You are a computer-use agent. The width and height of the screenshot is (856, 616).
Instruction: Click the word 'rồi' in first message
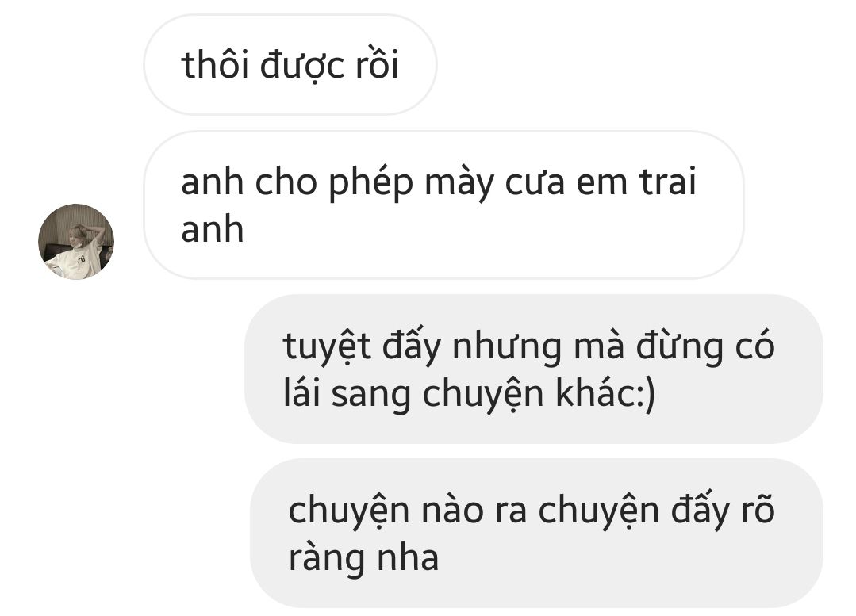[x=378, y=64]
